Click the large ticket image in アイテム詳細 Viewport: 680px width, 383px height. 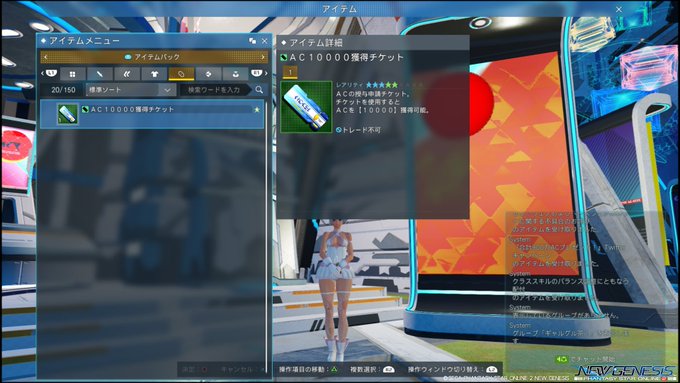tap(306, 107)
